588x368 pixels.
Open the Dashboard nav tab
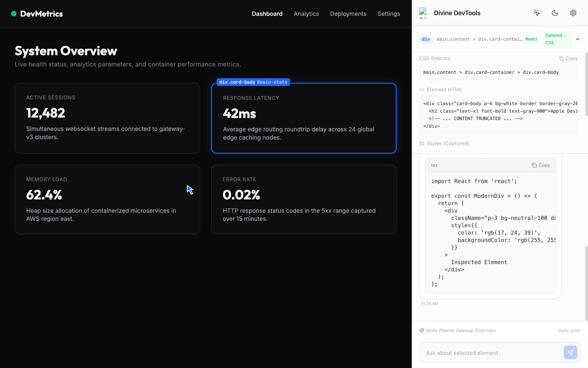click(267, 14)
